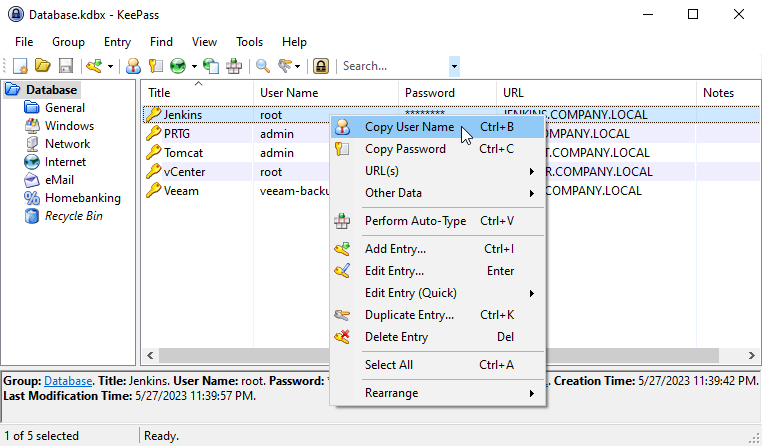
Task: Open the Help menu
Action: click(x=294, y=42)
